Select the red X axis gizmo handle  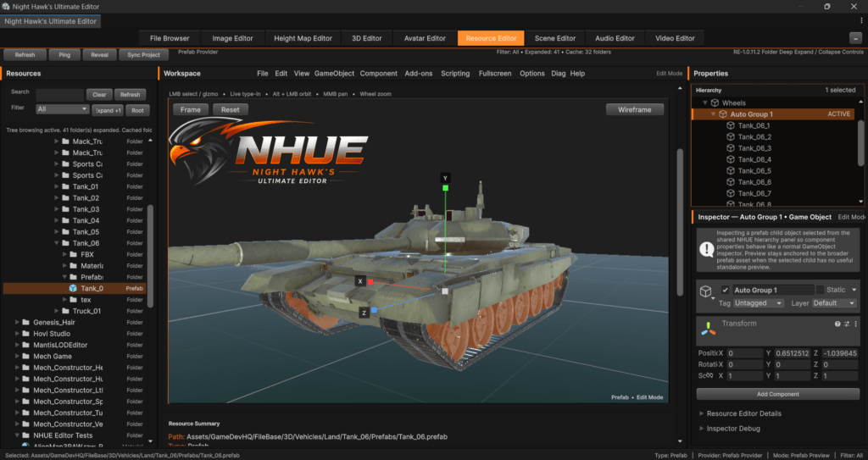click(370, 282)
